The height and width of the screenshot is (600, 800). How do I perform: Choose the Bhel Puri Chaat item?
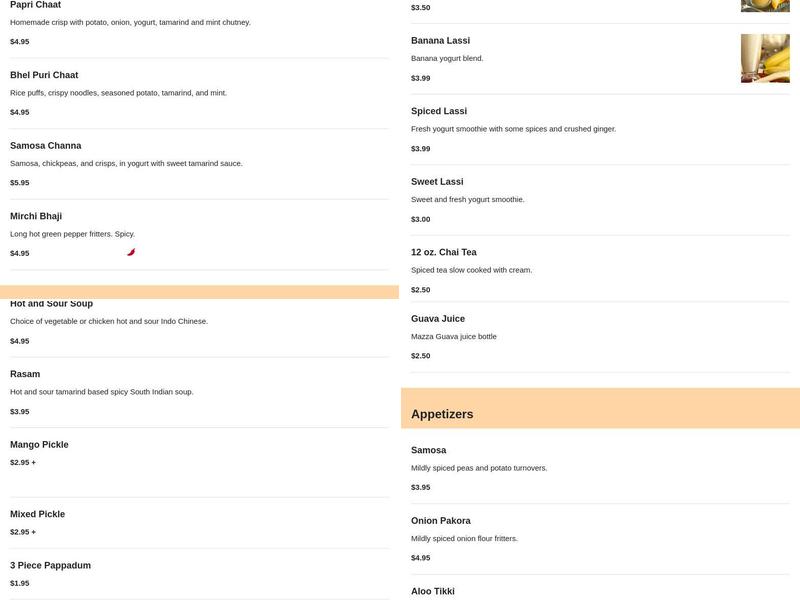pyautogui.click(x=44, y=75)
